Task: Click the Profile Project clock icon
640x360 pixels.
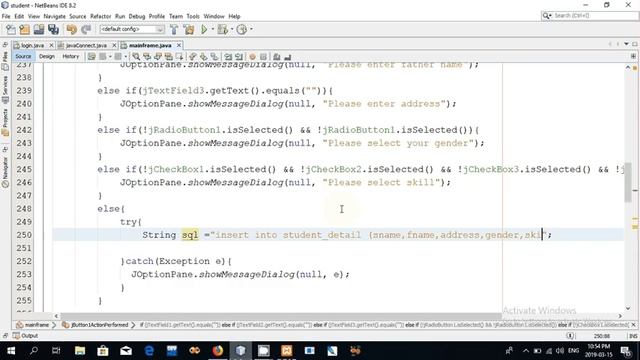Action: click(x=242, y=29)
